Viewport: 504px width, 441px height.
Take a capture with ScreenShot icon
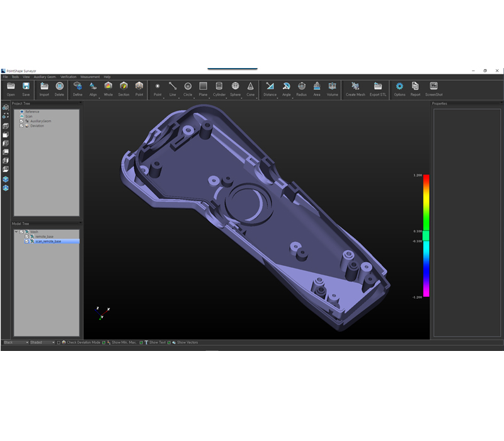(433, 88)
